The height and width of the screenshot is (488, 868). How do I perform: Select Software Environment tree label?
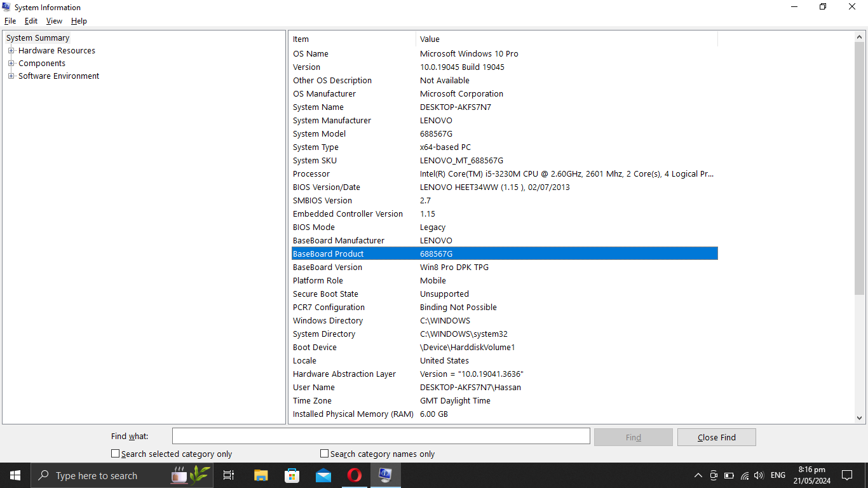click(58, 76)
